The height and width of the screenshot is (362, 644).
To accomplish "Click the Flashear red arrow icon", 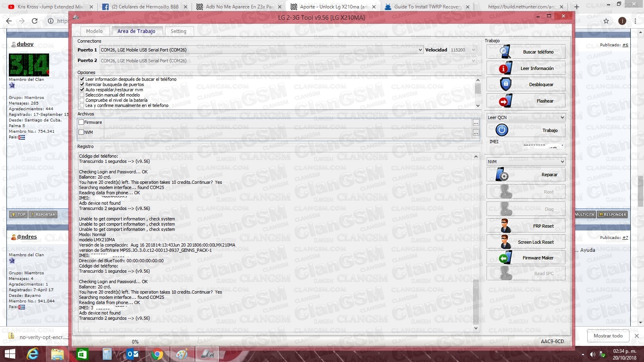I will [505, 101].
